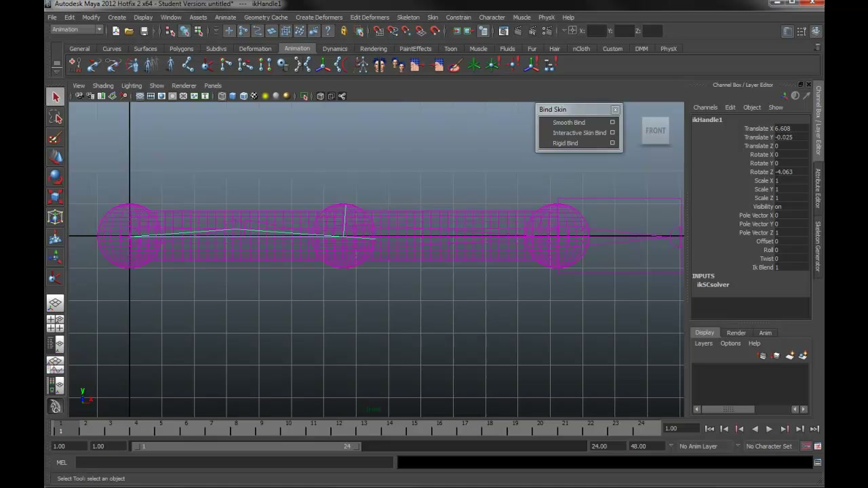Activate the Paint Selection tool
The height and width of the screenshot is (488, 868).
point(56,138)
